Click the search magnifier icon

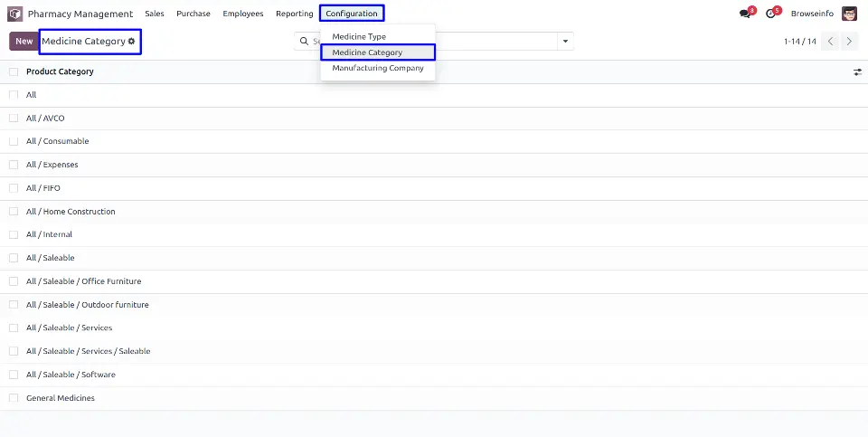(304, 41)
